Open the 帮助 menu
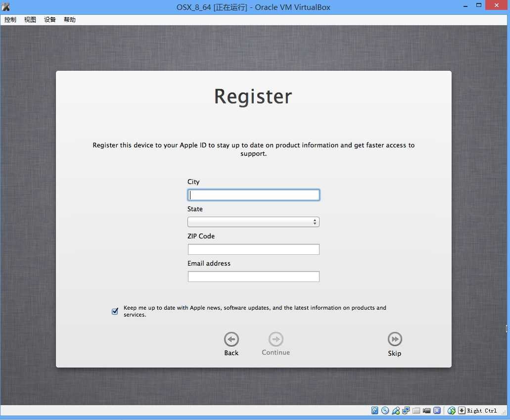Screen dimensions: 510x420 (70, 19)
